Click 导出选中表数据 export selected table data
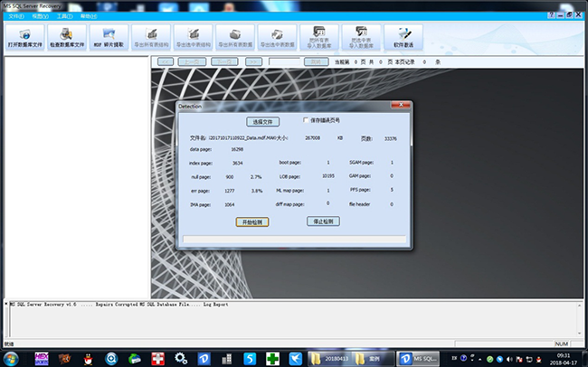588x367 pixels. [x=277, y=37]
